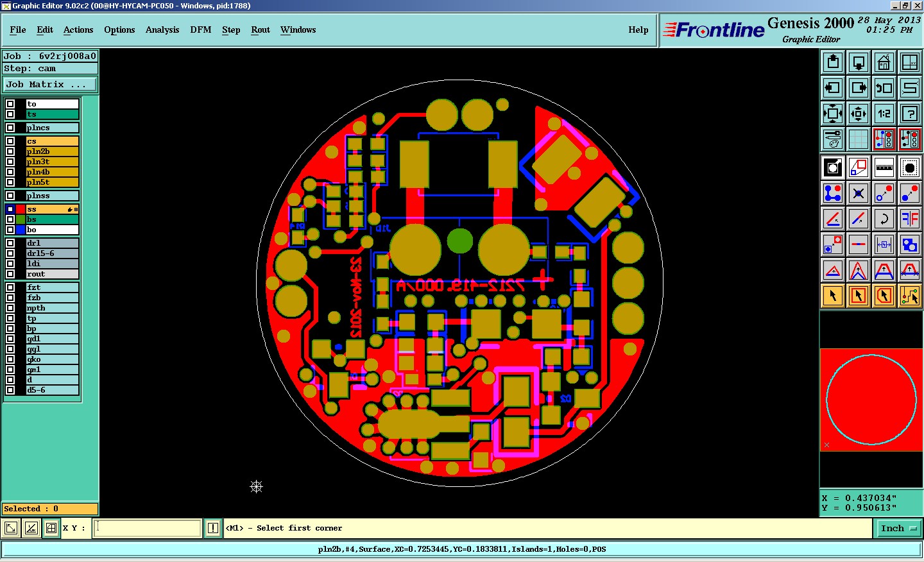Click the S-shaped snake path icon
The image size is (924, 562).
(910, 88)
